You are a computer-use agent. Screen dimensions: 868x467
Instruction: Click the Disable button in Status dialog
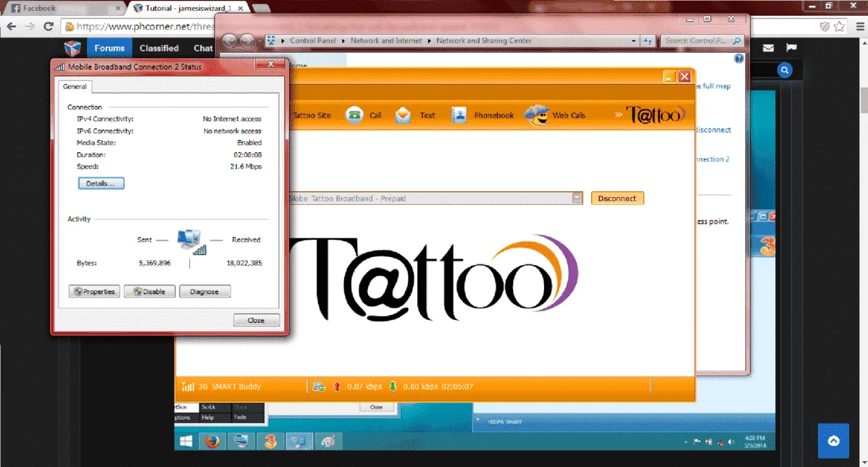click(x=149, y=292)
